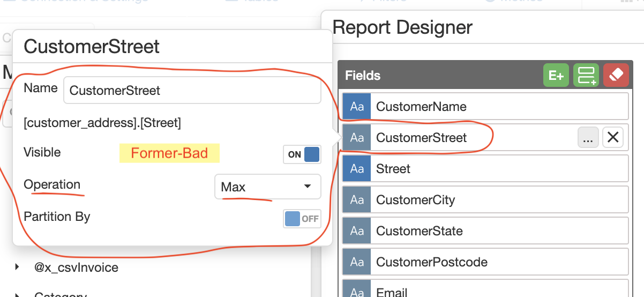This screenshot has width=644, height=297.
Task: Turn on the Partition By switch
Action: (x=302, y=219)
